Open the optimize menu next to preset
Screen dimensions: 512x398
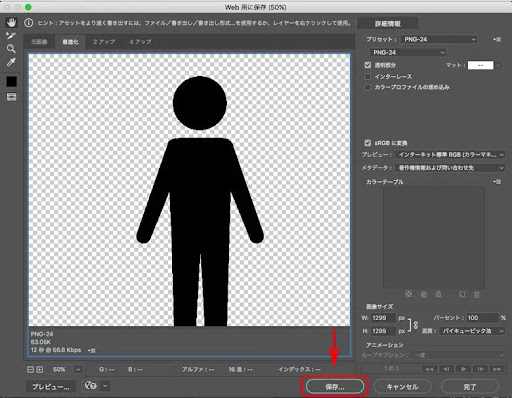point(497,39)
